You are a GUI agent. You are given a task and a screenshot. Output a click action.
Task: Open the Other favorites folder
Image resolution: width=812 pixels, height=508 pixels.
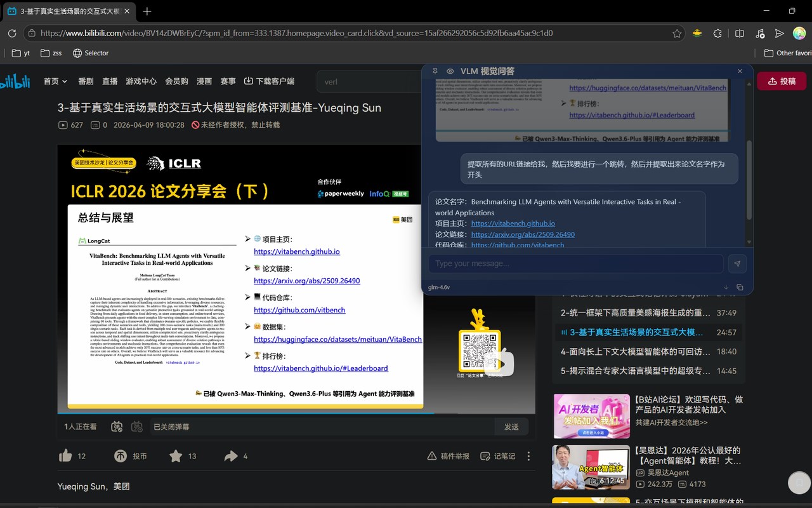click(787, 53)
